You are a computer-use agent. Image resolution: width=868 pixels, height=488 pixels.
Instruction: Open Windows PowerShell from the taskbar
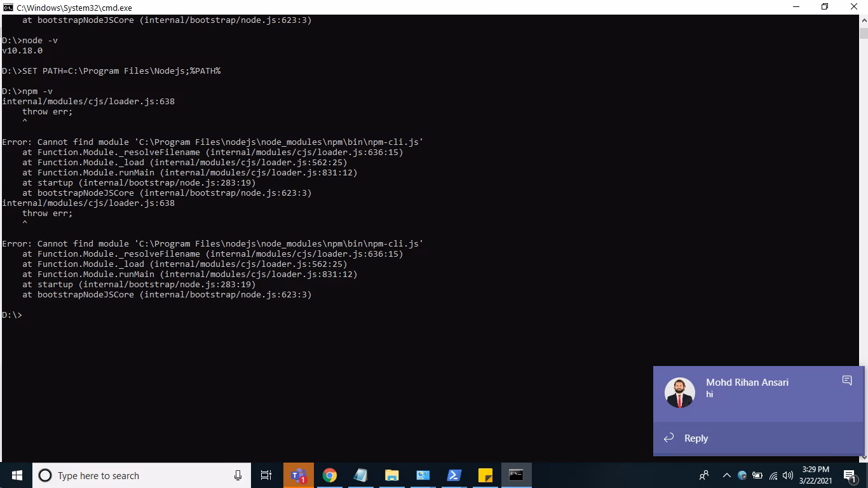pyautogui.click(x=454, y=475)
